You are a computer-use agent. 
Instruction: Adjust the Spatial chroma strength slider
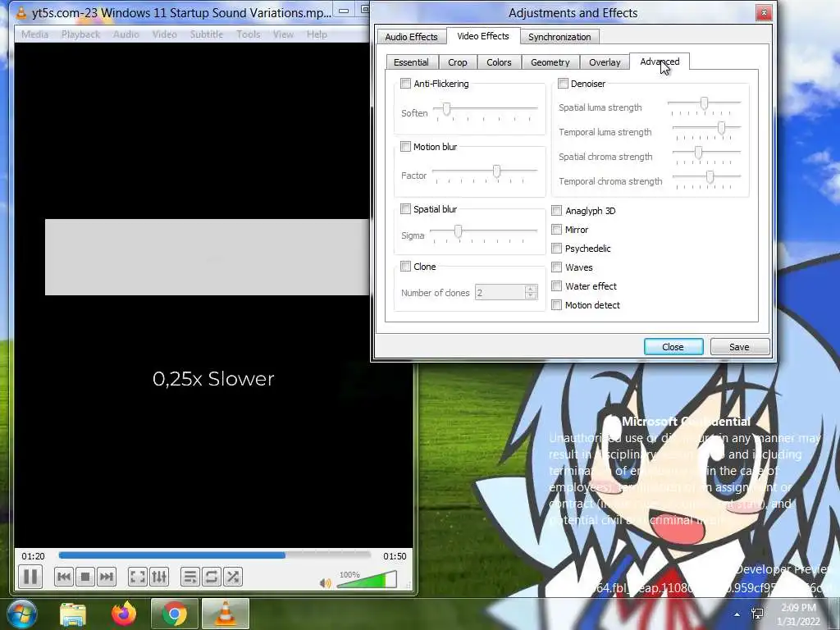(x=706, y=154)
